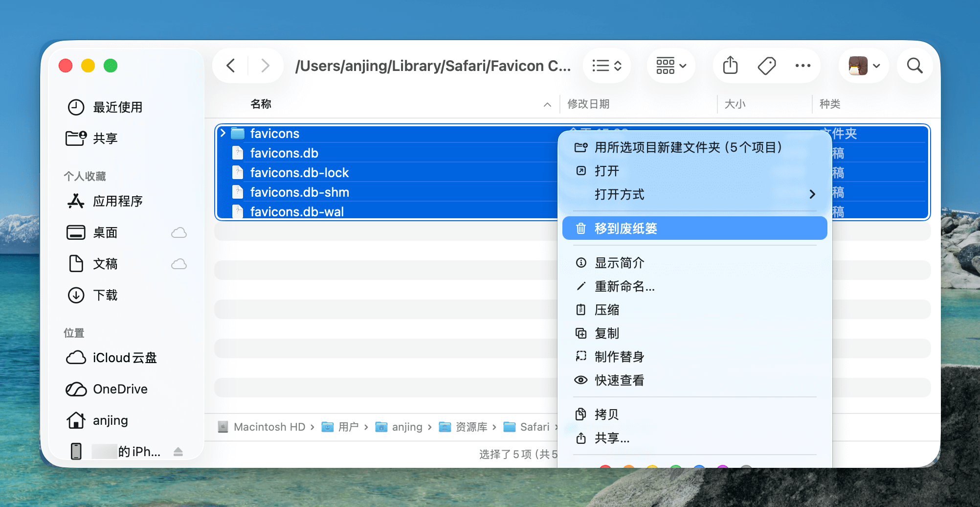The image size is (980, 507).
Task: Click the window title path text
Action: pos(433,66)
